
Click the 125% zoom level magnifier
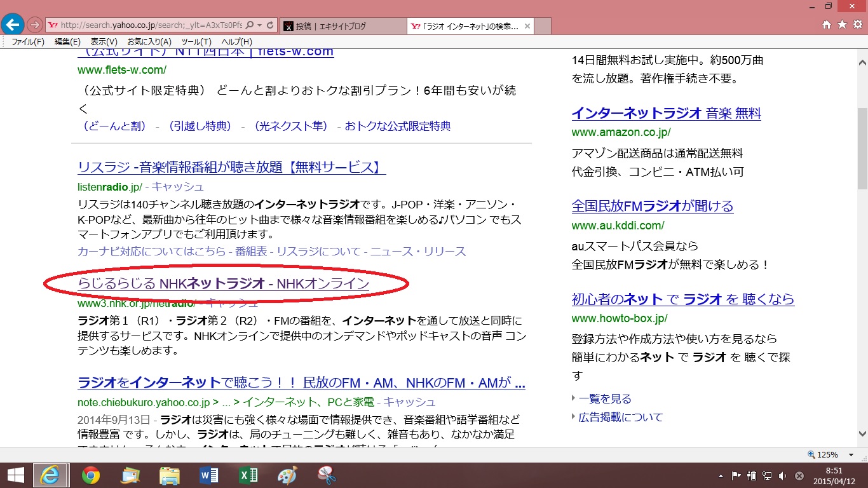pyautogui.click(x=811, y=455)
